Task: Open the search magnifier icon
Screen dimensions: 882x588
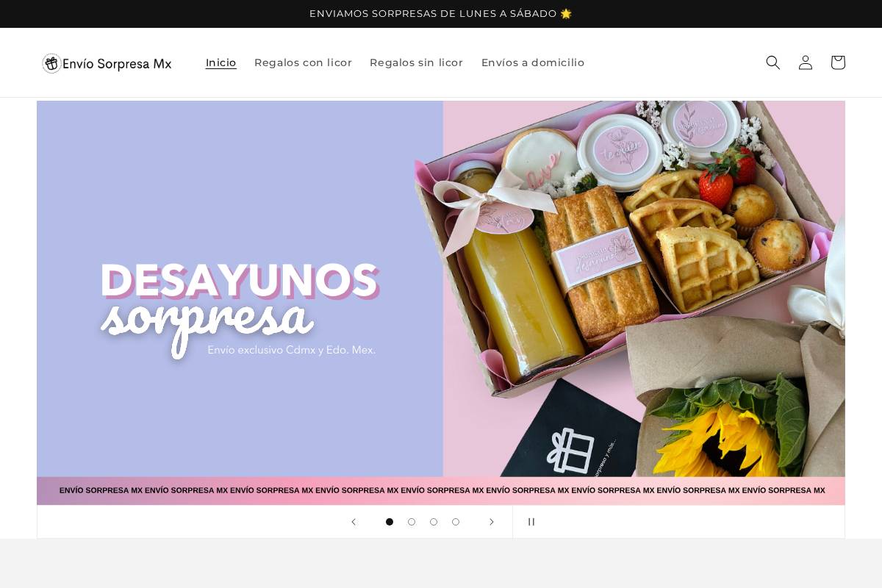Action: pyautogui.click(x=773, y=62)
